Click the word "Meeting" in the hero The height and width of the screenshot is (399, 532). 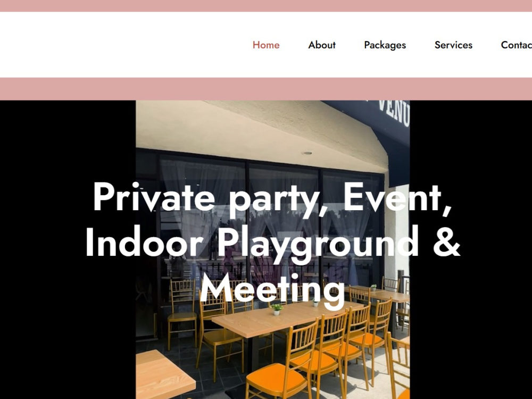coord(272,289)
